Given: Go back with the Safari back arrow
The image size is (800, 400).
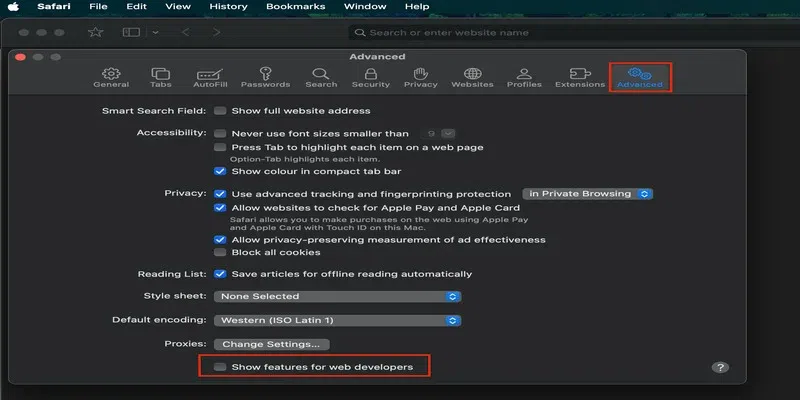Looking at the screenshot, I should 186,32.
